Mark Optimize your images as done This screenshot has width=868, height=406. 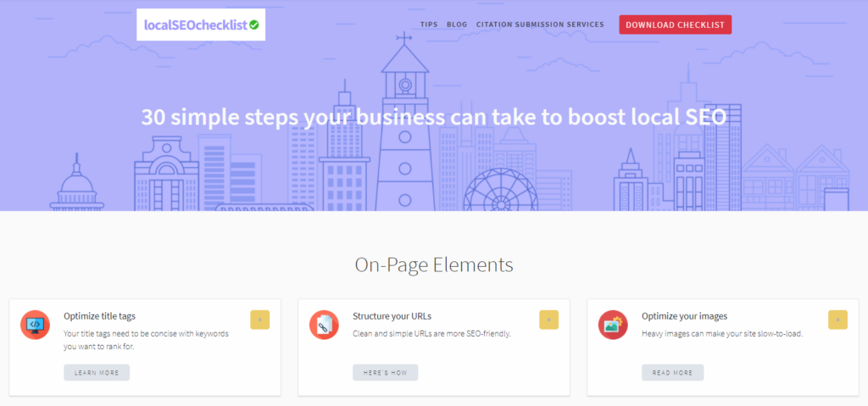click(x=837, y=320)
